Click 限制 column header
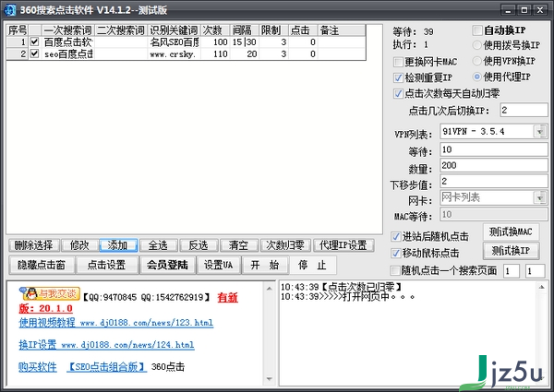554x392 pixels. click(x=274, y=30)
